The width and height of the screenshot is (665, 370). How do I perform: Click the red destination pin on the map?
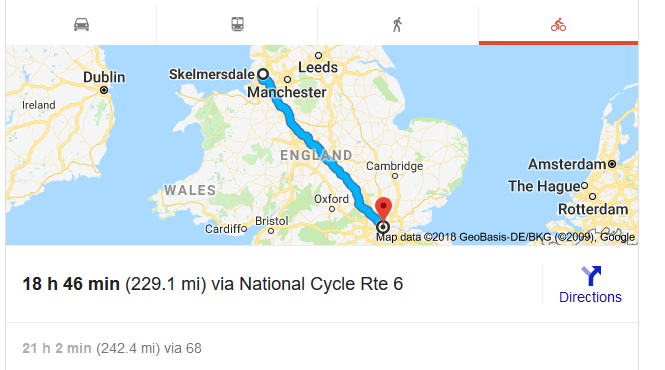(383, 208)
